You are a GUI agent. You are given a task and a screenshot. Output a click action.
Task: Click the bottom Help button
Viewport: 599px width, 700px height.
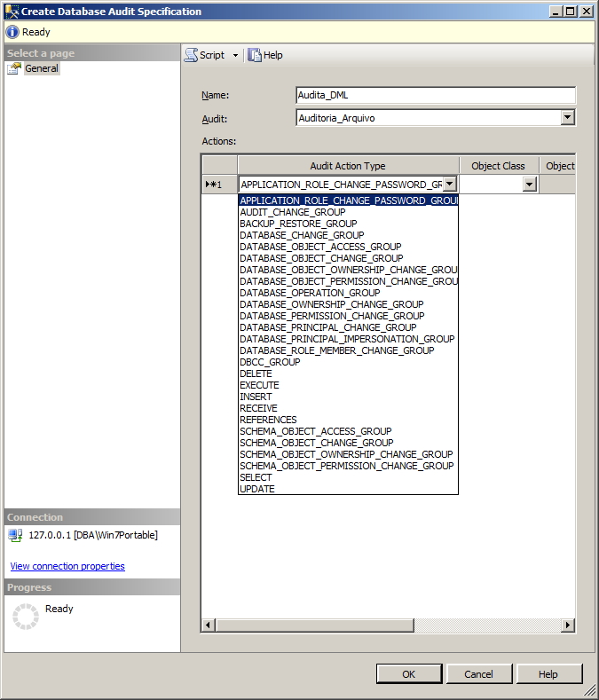tap(549, 674)
